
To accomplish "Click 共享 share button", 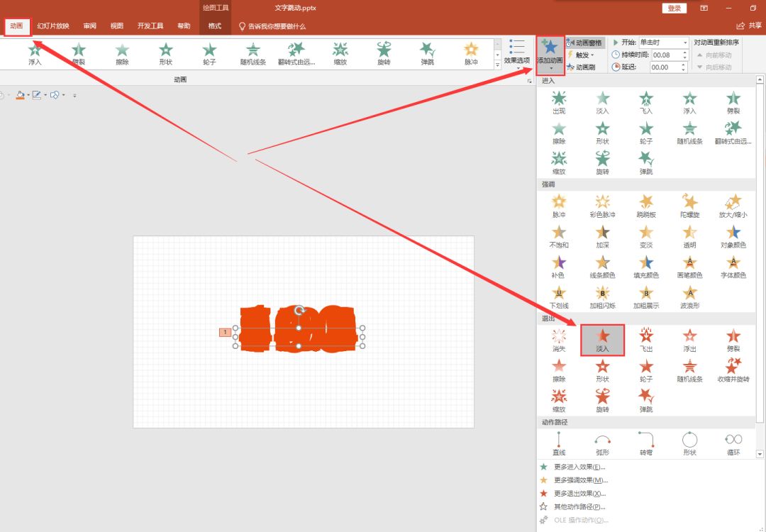I will 749,26.
